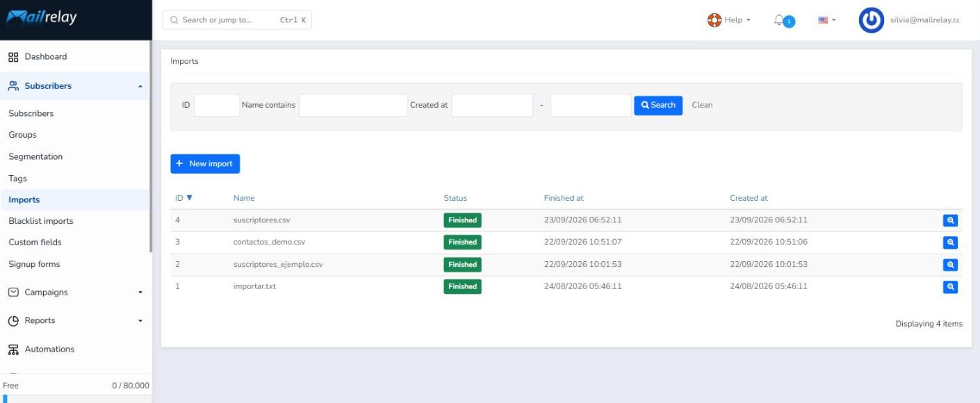Click the Help lifebuoy icon

pos(714,20)
